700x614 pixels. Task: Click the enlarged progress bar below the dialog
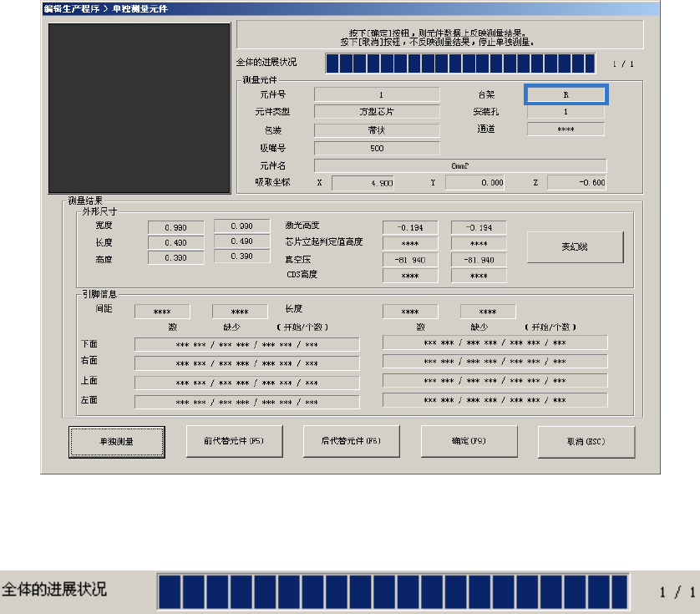coord(393,591)
